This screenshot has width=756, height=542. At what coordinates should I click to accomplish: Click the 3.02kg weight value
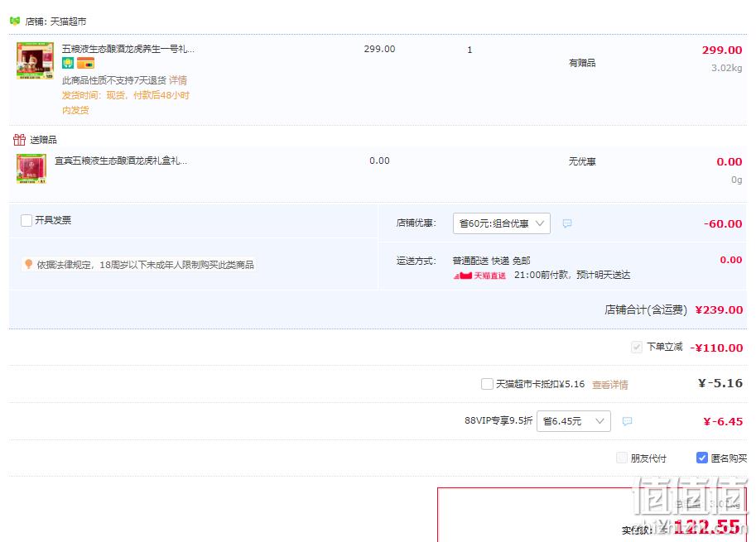point(726,68)
